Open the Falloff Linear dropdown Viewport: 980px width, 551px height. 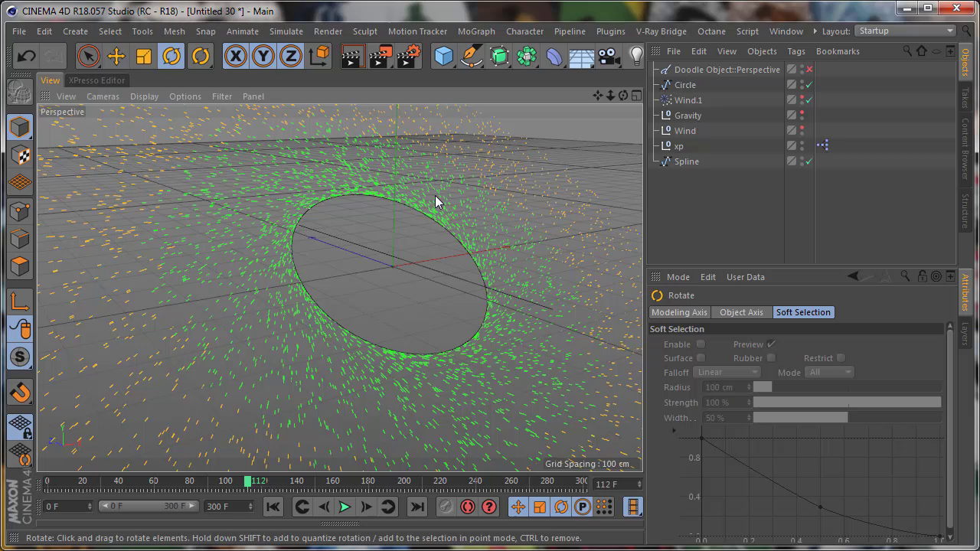tap(726, 373)
